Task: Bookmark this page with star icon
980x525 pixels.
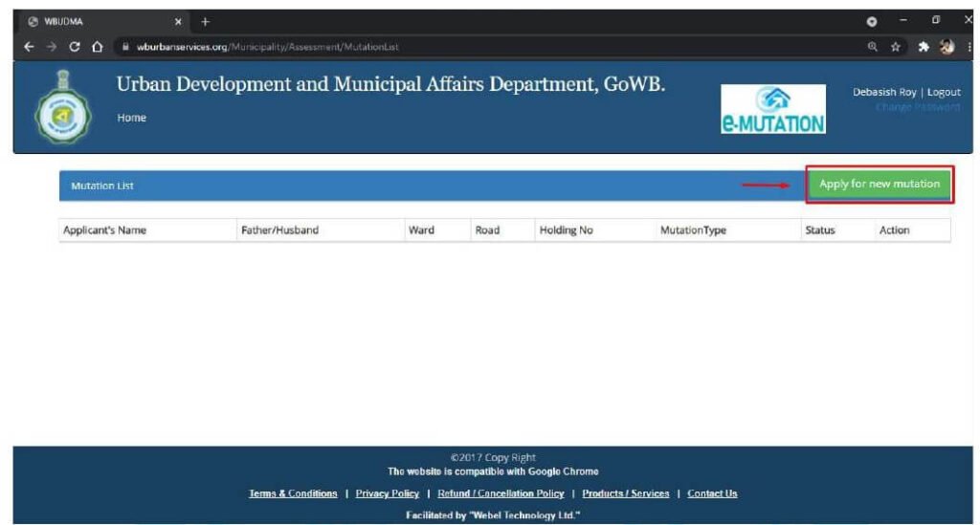Action: pos(896,47)
